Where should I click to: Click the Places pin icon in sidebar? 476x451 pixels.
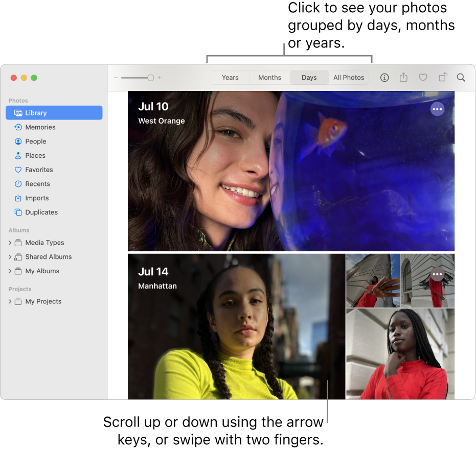click(x=18, y=155)
